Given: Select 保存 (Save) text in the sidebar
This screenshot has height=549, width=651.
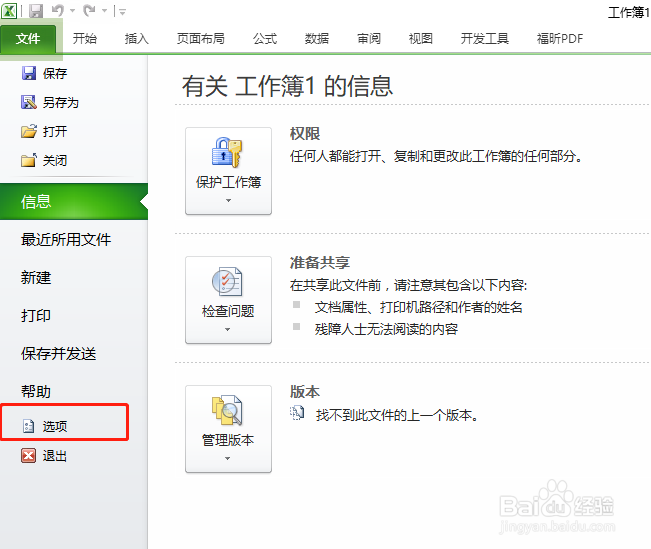Looking at the screenshot, I should 55,74.
